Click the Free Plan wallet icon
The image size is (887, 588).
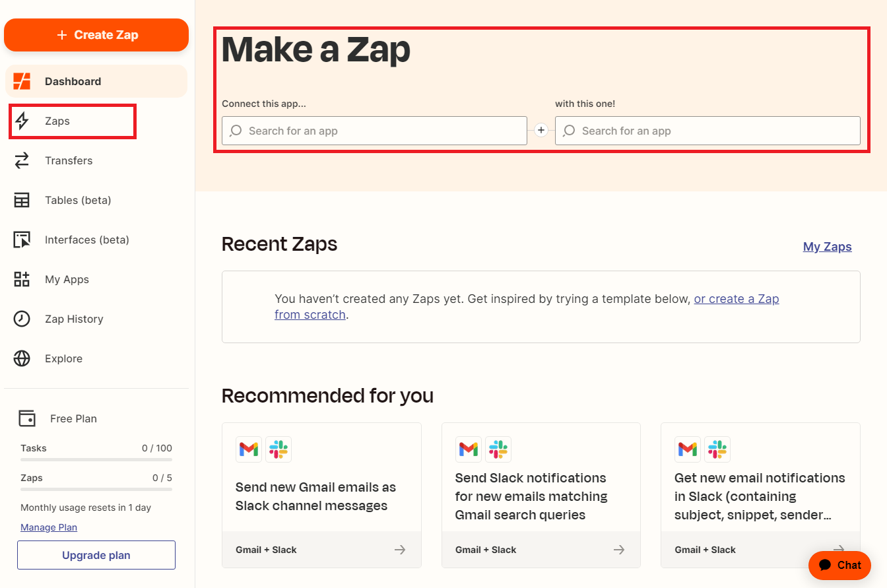pos(27,418)
